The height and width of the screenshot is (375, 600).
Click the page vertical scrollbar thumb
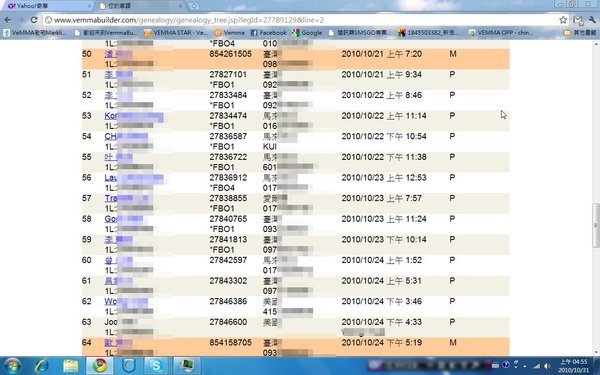[596, 226]
